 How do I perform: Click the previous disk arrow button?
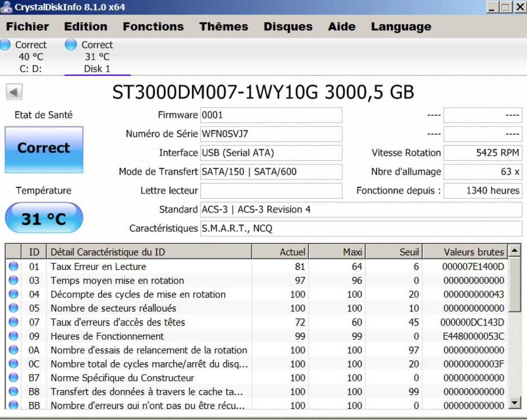coord(14,92)
